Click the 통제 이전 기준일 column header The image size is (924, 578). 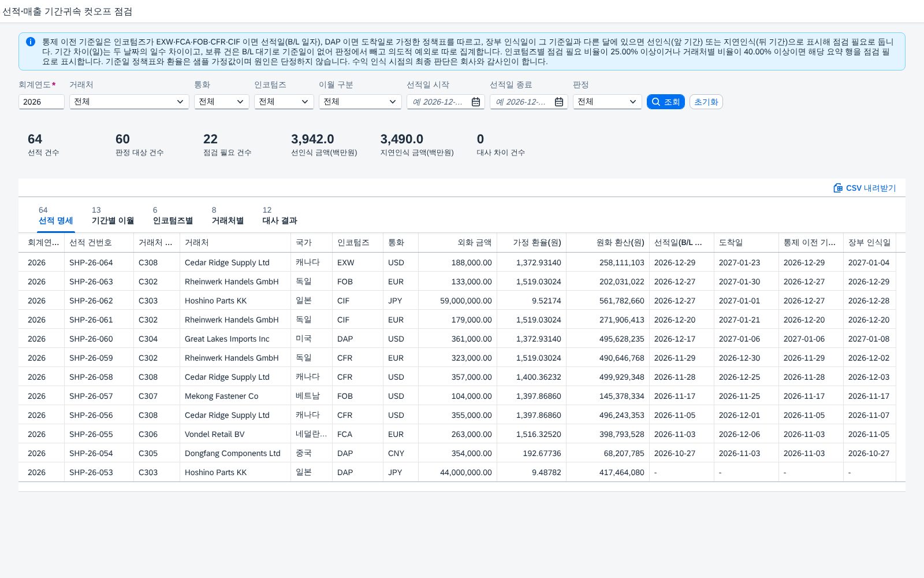pos(811,243)
